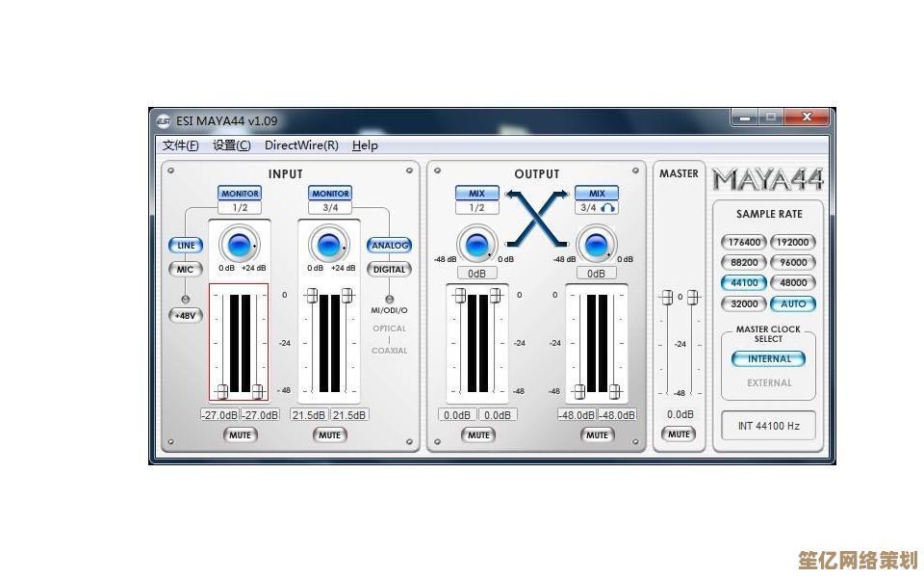Click output 1/2 right fader handle
924x578 pixels.
click(496, 296)
